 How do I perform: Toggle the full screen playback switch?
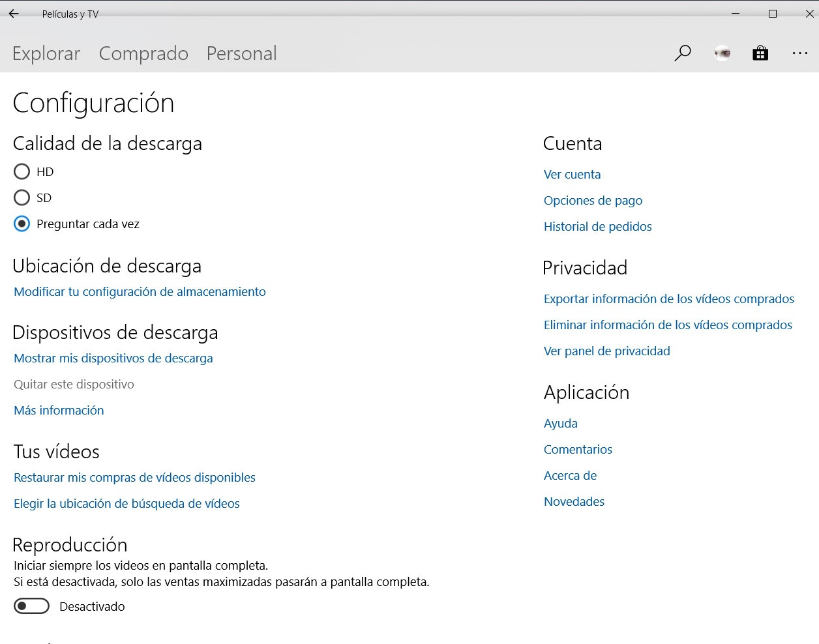31,606
